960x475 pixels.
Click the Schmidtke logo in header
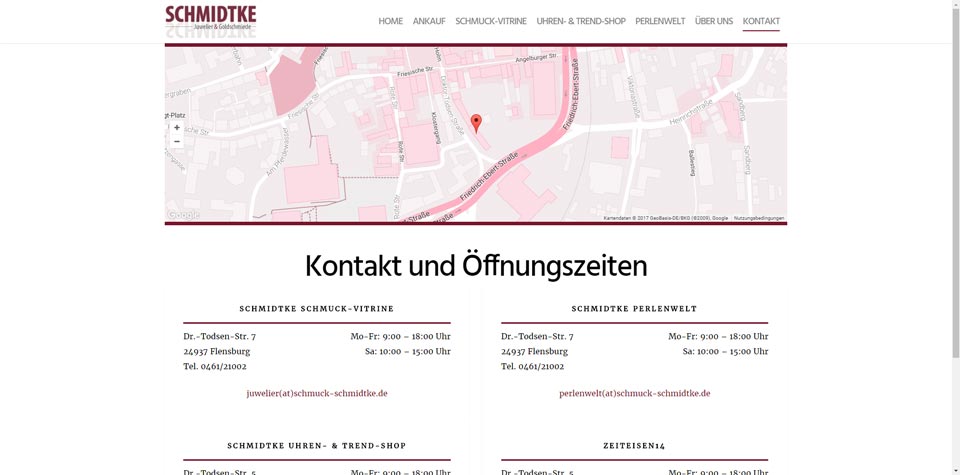[x=211, y=19]
